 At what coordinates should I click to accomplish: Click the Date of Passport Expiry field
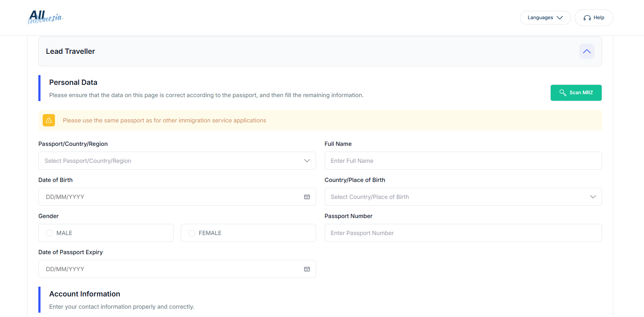tap(170, 269)
